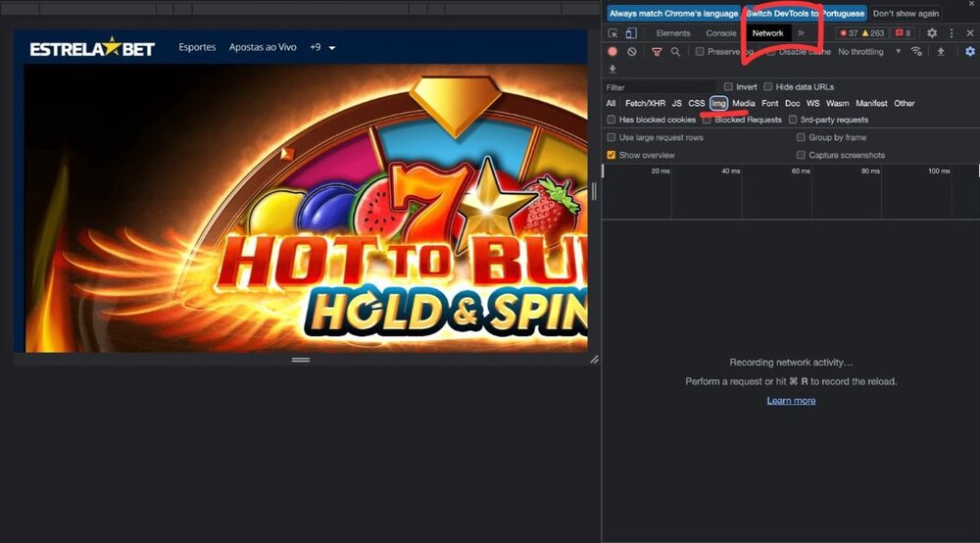Open Apostas ao Vivo nav link

263,47
